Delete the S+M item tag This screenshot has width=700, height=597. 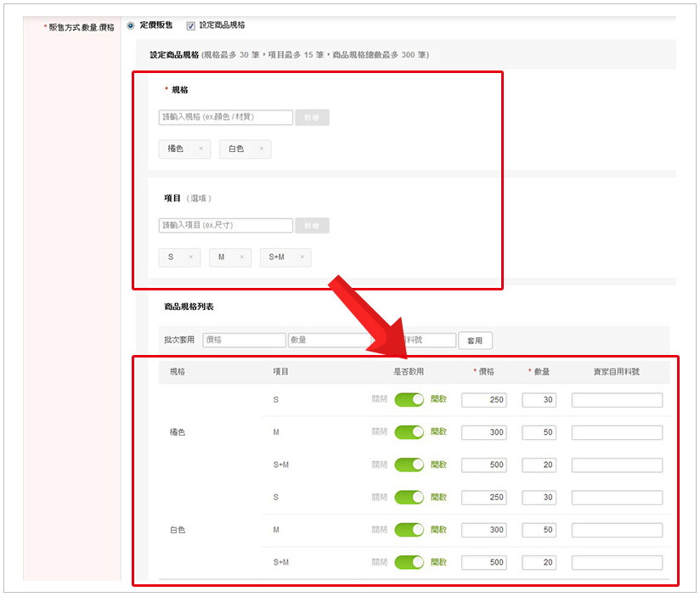click(x=302, y=257)
